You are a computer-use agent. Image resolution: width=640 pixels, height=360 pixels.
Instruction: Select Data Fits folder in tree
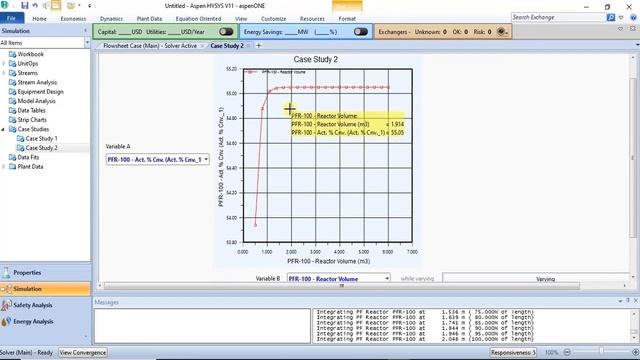(x=28, y=157)
